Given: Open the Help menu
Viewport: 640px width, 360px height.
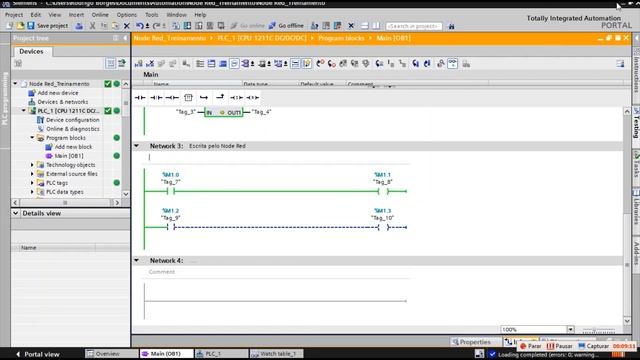Looking at the screenshot, I should (200, 15).
